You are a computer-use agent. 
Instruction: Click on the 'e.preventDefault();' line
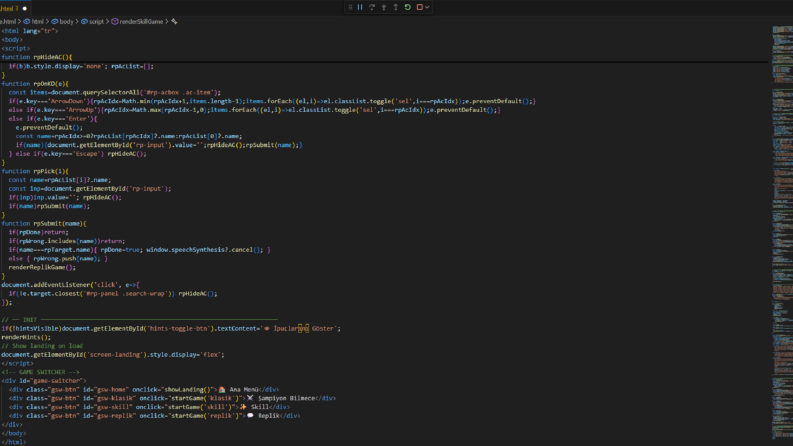[x=49, y=127]
